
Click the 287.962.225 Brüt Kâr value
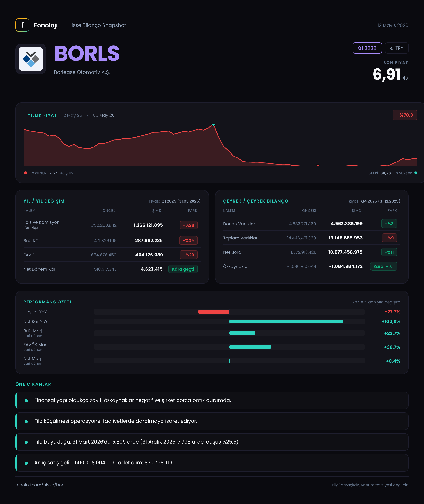tap(149, 241)
